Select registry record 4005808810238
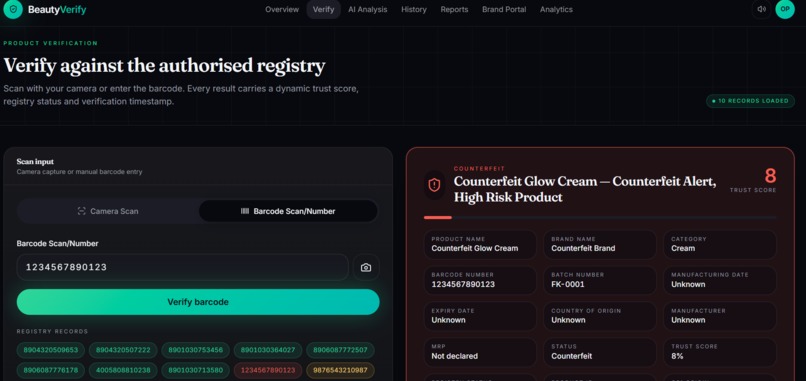This screenshot has height=381, width=806. point(123,370)
